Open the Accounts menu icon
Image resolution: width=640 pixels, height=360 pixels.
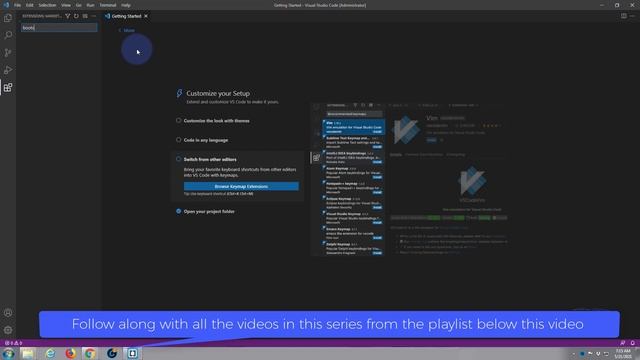click(x=8, y=313)
